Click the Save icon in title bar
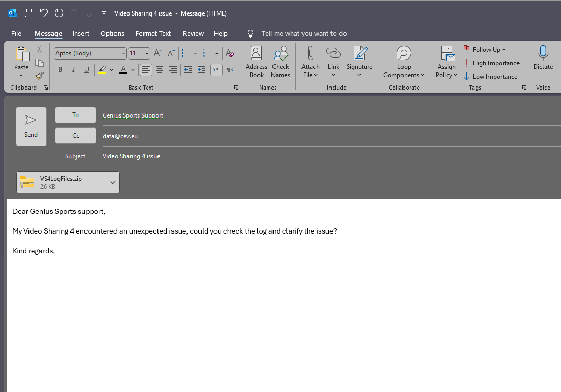This screenshot has width=561, height=392. point(29,13)
